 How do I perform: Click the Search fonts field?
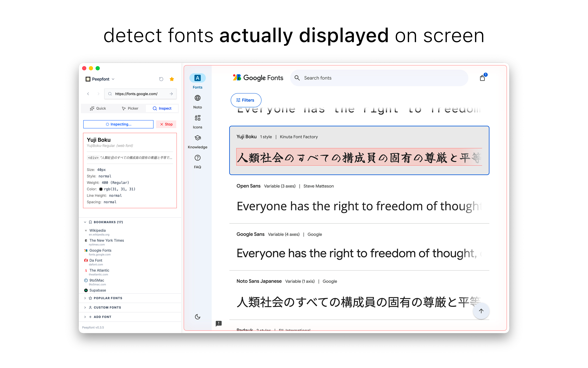tap(379, 78)
